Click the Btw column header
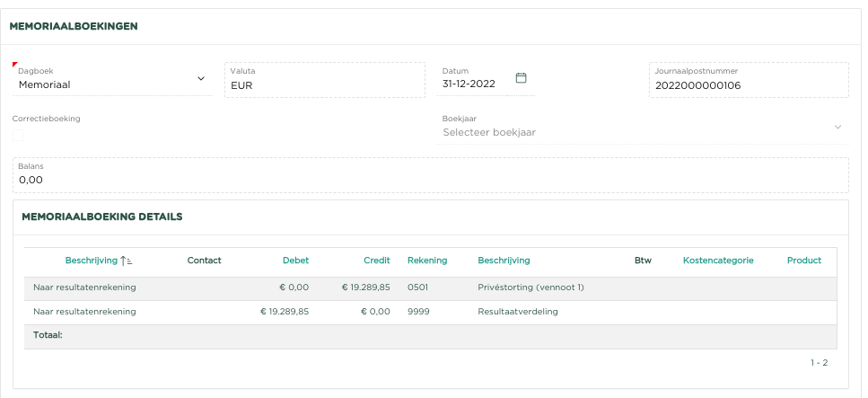Image resolution: width=868 pixels, height=398 pixels. pyautogui.click(x=643, y=261)
